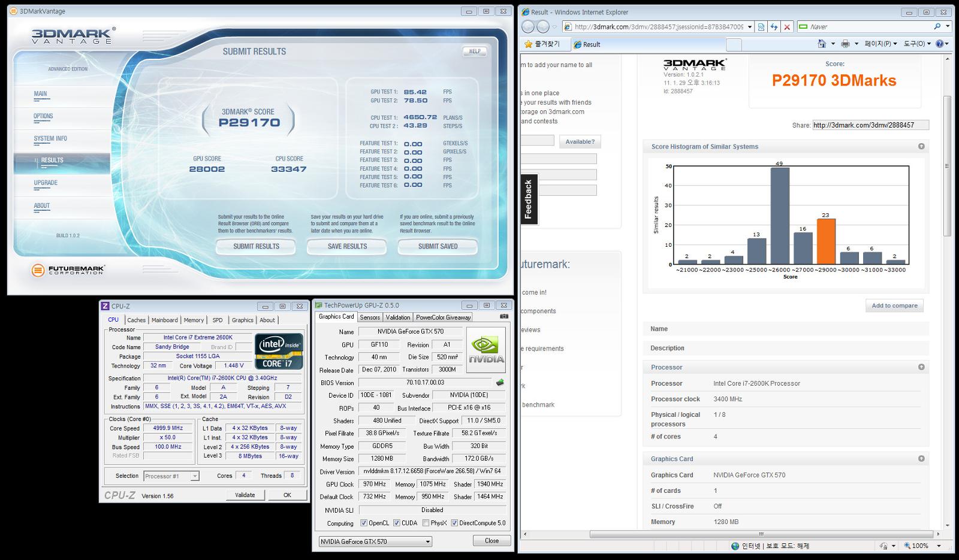Switch to the Caches tab in CPU-Z

136,320
